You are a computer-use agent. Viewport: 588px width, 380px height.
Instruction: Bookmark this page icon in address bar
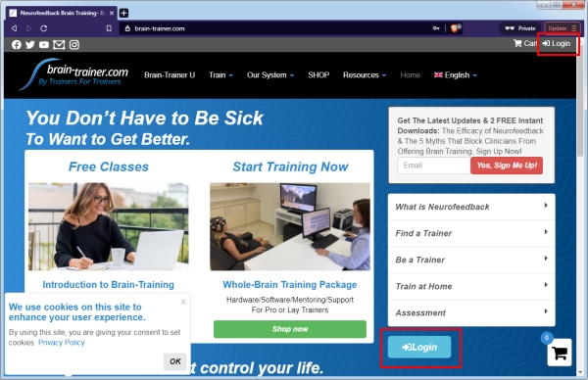pyautogui.click(x=109, y=28)
